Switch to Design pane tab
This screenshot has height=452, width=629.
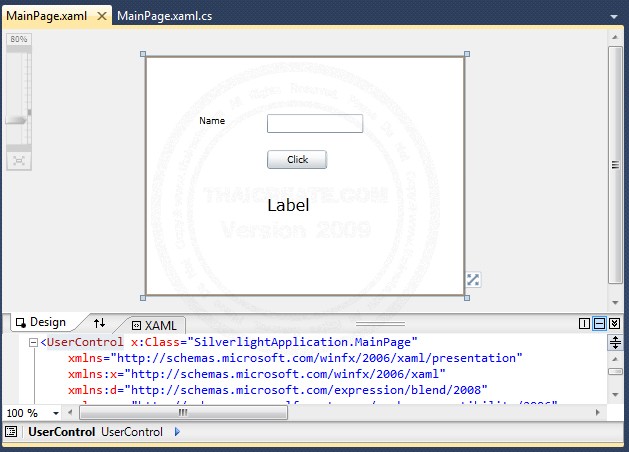(x=41, y=322)
